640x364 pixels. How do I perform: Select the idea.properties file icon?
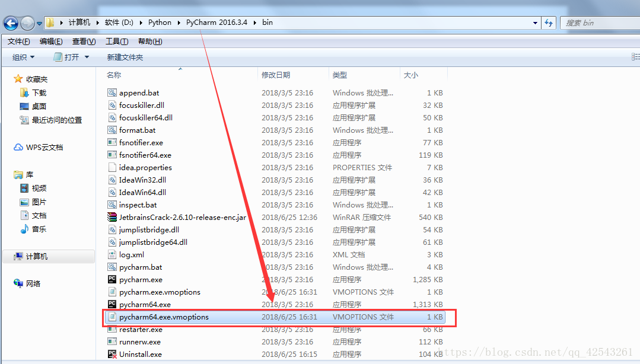(x=112, y=167)
